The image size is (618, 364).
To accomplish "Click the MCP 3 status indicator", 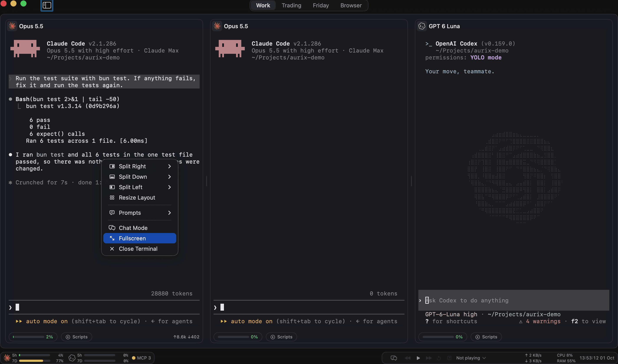I will [141, 358].
